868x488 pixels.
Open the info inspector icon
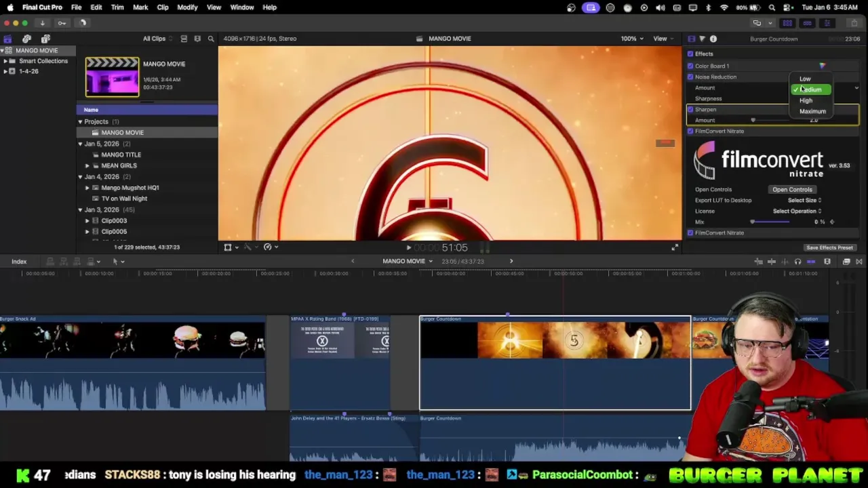click(713, 39)
